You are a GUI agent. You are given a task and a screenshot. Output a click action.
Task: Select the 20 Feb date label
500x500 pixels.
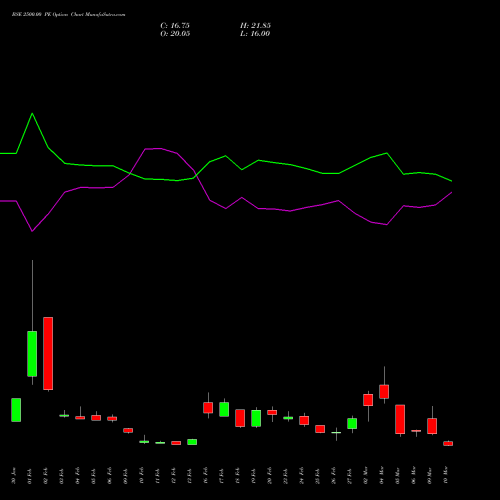coord(270,476)
